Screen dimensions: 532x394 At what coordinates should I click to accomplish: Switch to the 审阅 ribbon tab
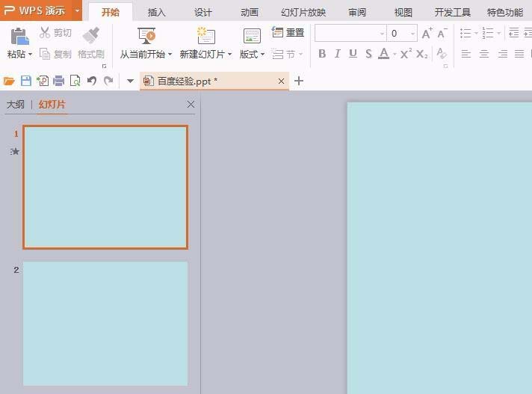(357, 13)
